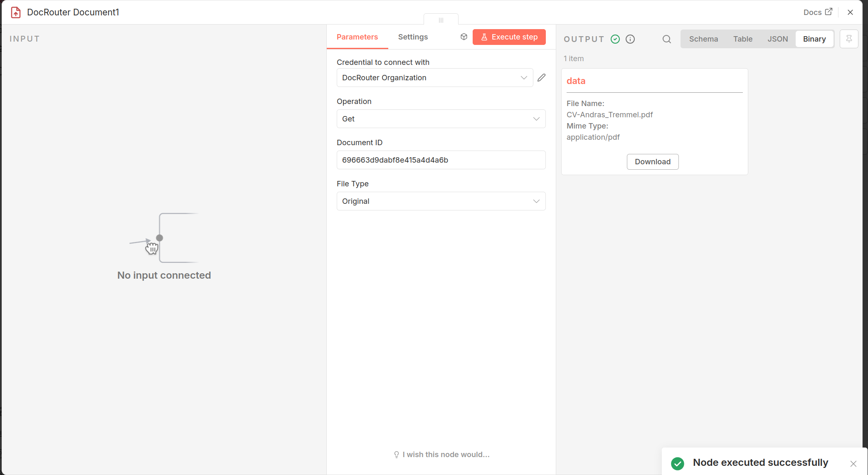
Task: Dismiss the 'Node executed successfully' notification
Action: pyautogui.click(x=853, y=463)
